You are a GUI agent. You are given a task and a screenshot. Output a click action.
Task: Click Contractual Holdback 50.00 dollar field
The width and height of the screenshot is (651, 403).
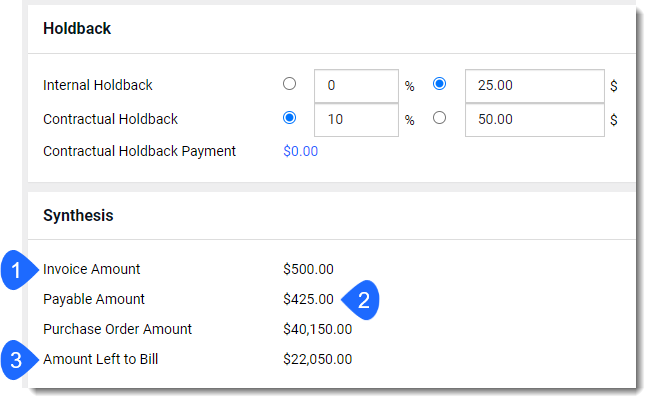pos(535,120)
